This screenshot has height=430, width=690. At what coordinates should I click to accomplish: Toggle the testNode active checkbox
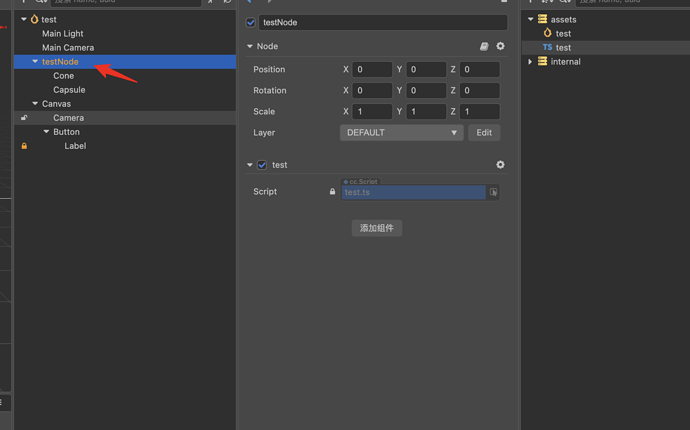[250, 22]
